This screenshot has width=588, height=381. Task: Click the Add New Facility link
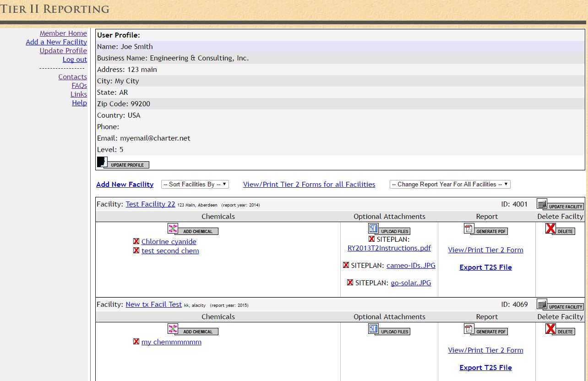pyautogui.click(x=125, y=184)
